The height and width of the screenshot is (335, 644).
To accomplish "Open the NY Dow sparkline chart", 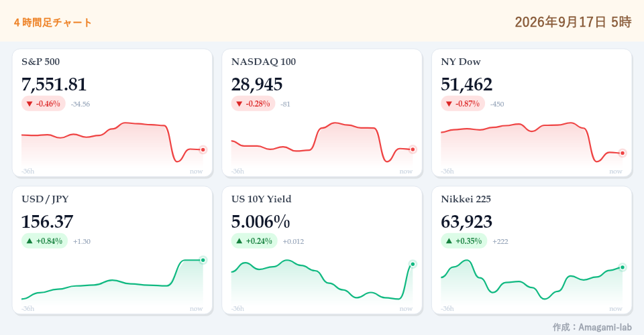I will point(532,145).
